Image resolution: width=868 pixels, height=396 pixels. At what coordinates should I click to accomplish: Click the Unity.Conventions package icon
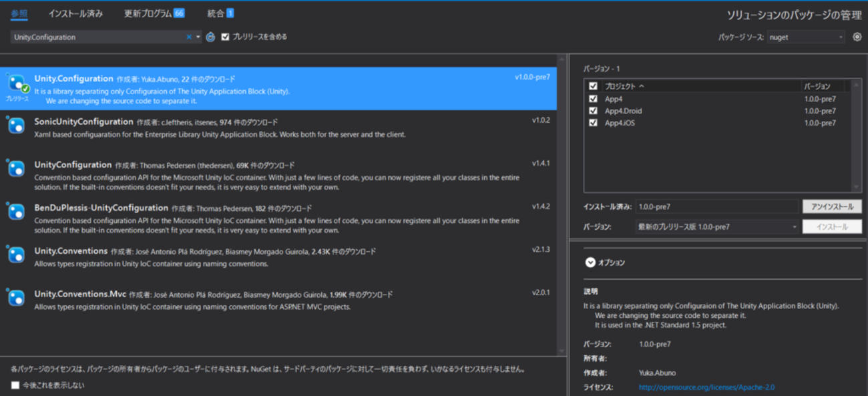[17, 254]
